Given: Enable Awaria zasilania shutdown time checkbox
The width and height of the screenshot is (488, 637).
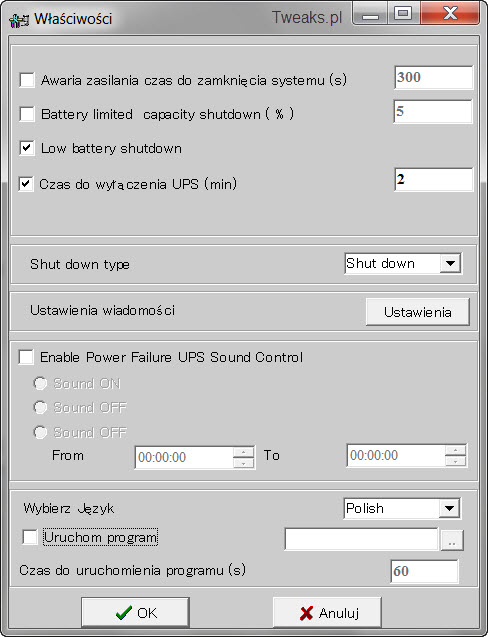Looking at the screenshot, I should [27, 80].
